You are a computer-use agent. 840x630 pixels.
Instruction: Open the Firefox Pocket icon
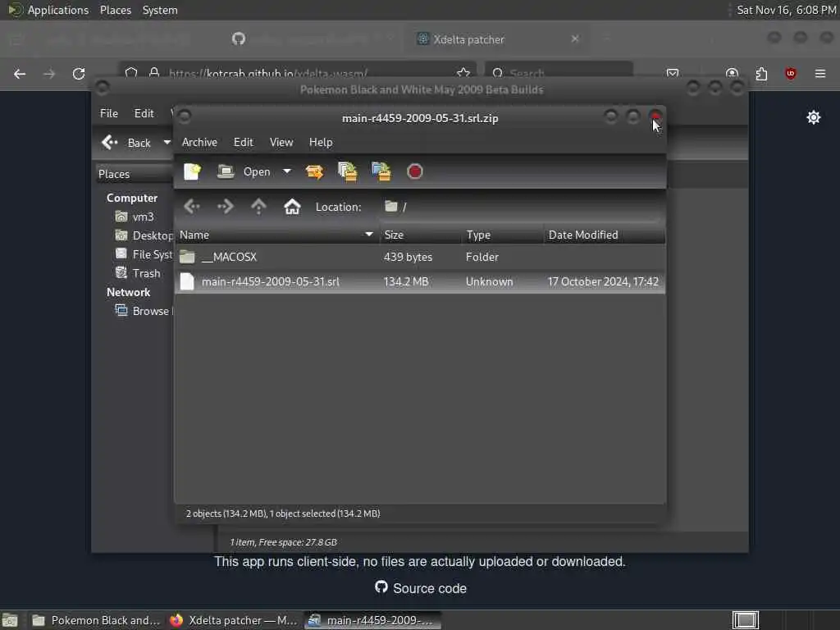[x=673, y=73]
